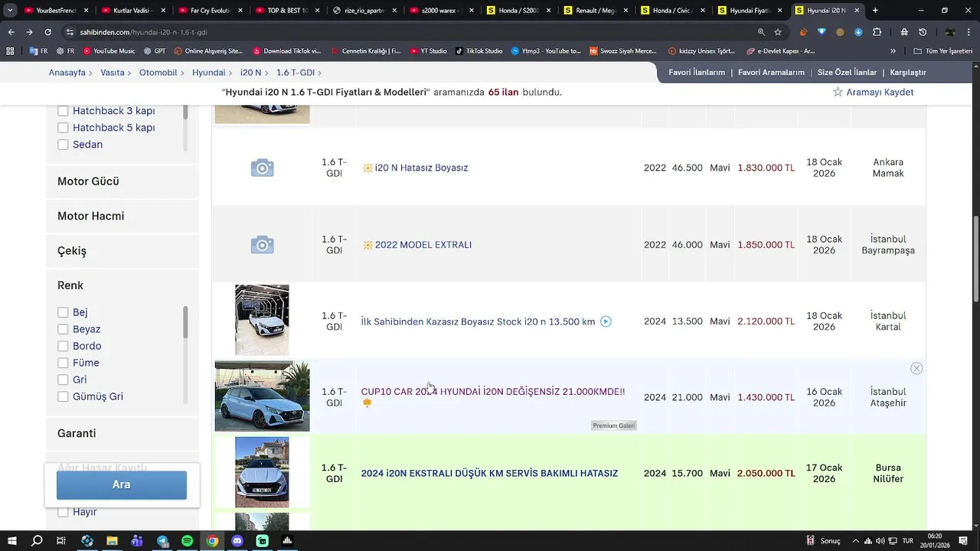Switch to the Honda / S2000 tab
Viewport: 980px width, 551px height.
(x=519, y=11)
